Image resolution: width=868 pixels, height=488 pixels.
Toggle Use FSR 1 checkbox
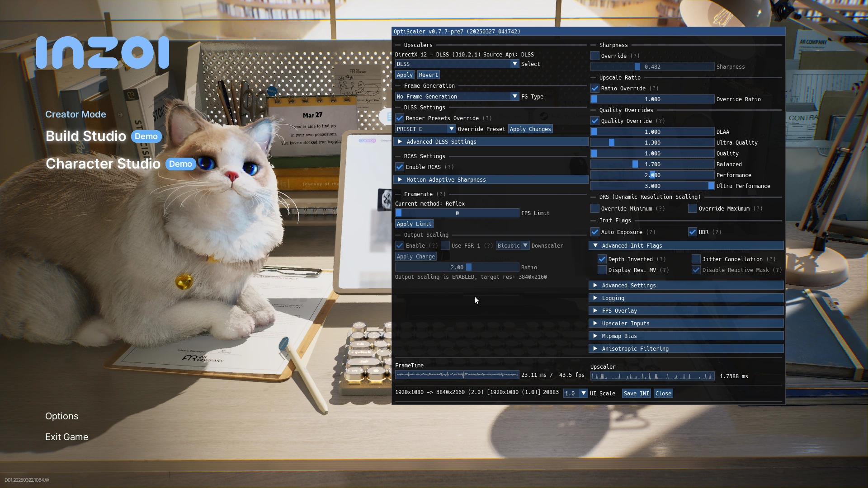(445, 246)
